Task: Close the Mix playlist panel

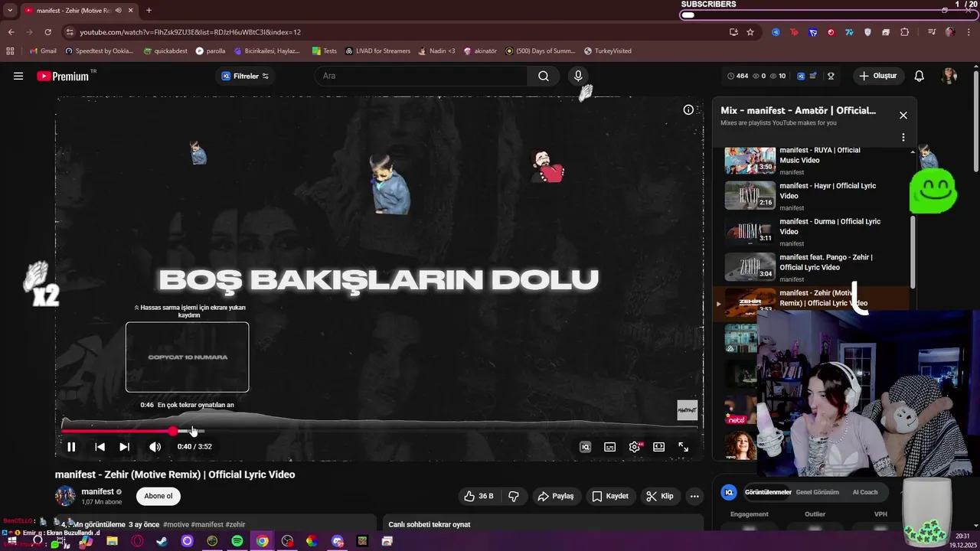Action: click(x=903, y=115)
